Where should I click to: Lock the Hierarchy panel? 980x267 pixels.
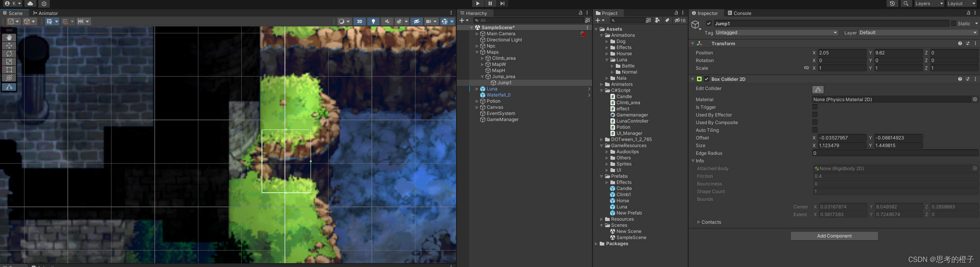point(580,13)
